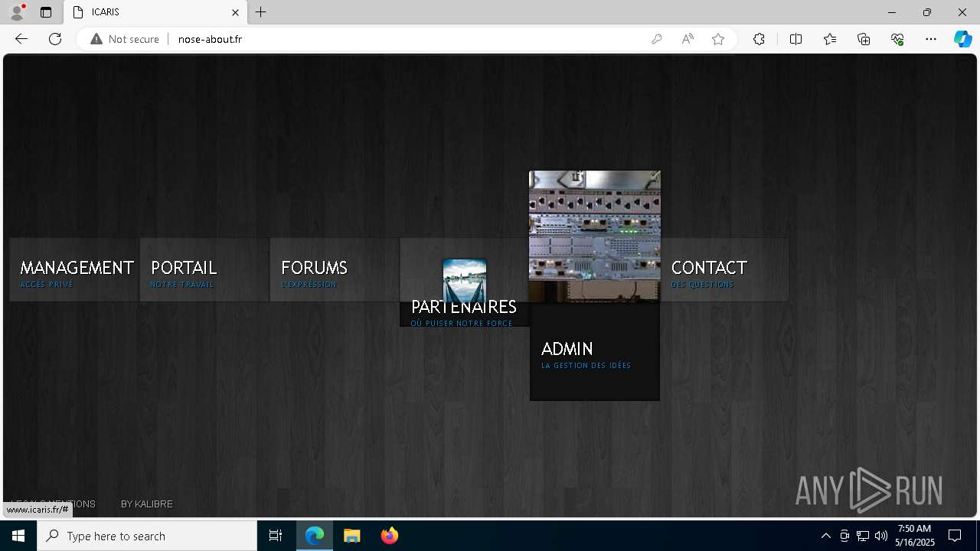This screenshot has width=980, height=551.
Task: Open Edge Settings and more menu
Action: 931,39
